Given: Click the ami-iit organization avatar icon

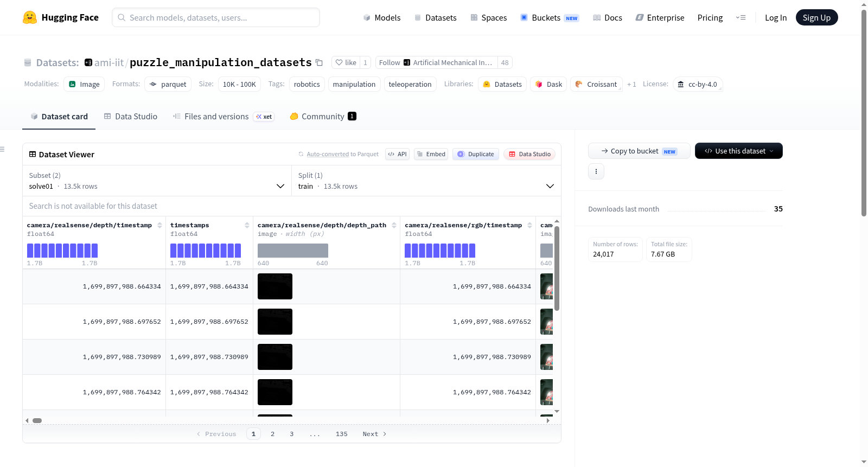Looking at the screenshot, I should click(x=88, y=62).
